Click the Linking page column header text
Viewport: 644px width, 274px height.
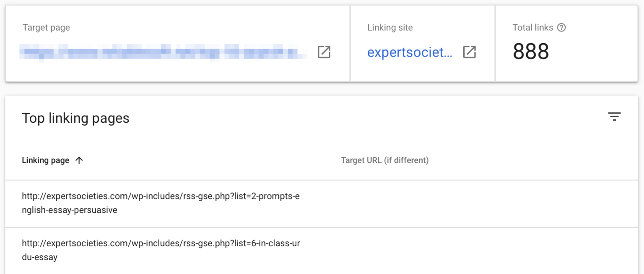point(45,160)
